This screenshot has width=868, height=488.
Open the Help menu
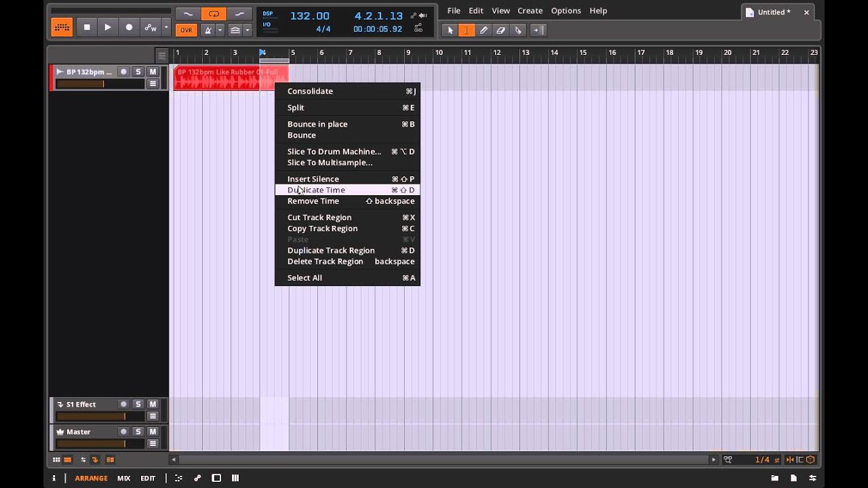[x=598, y=11]
